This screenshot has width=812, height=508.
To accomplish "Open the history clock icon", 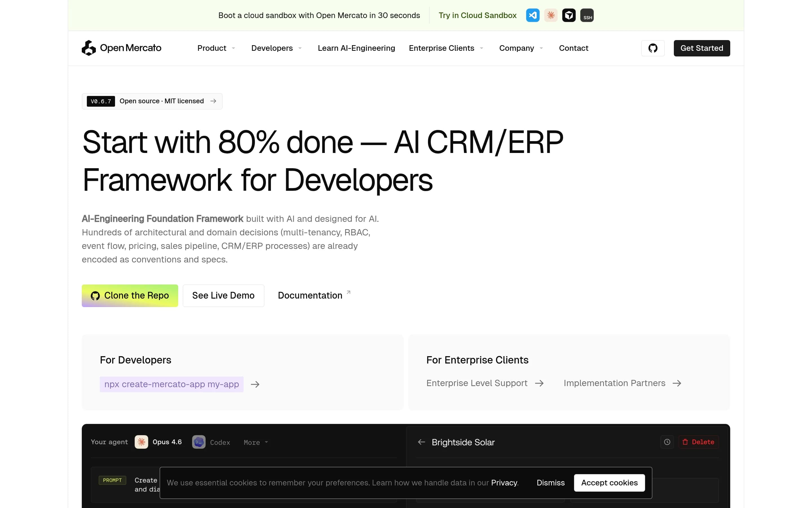I will click(667, 442).
